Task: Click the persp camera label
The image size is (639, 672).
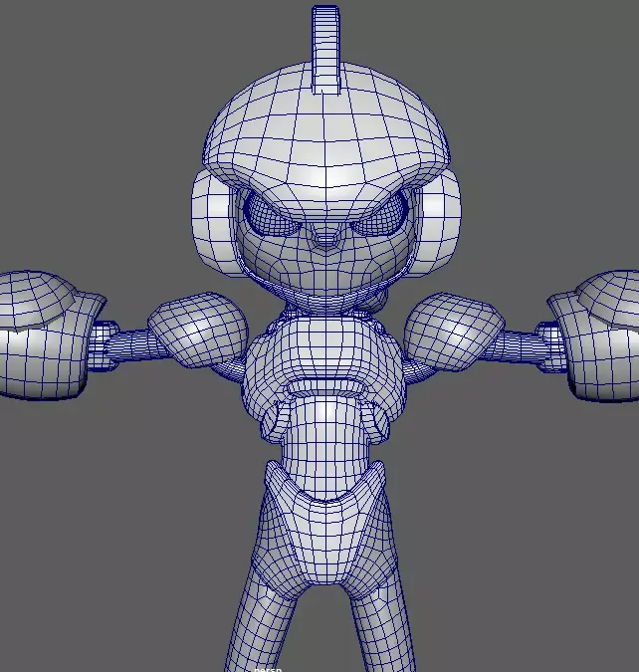Action: point(268,669)
